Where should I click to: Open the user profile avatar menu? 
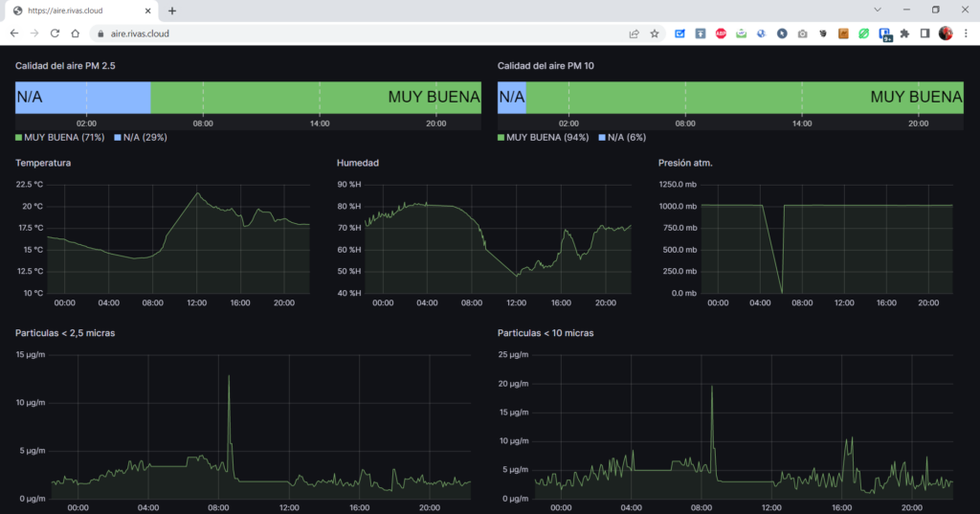click(946, 33)
